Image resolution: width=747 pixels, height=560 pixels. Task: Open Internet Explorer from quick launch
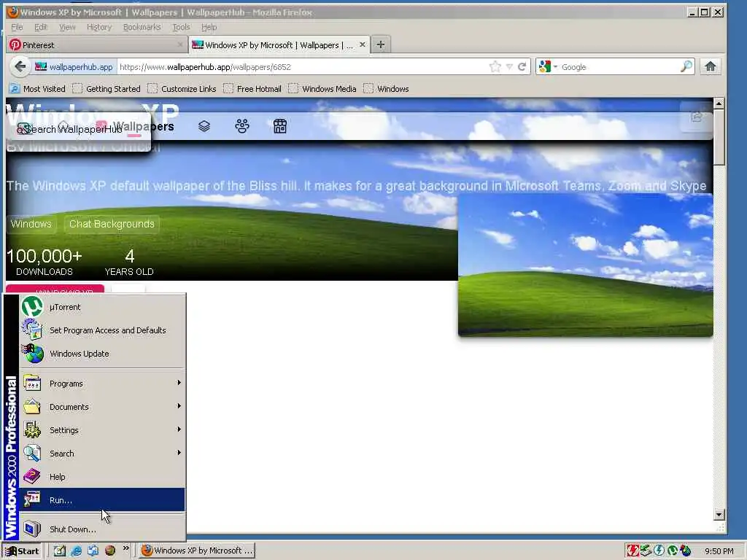pyautogui.click(x=76, y=551)
